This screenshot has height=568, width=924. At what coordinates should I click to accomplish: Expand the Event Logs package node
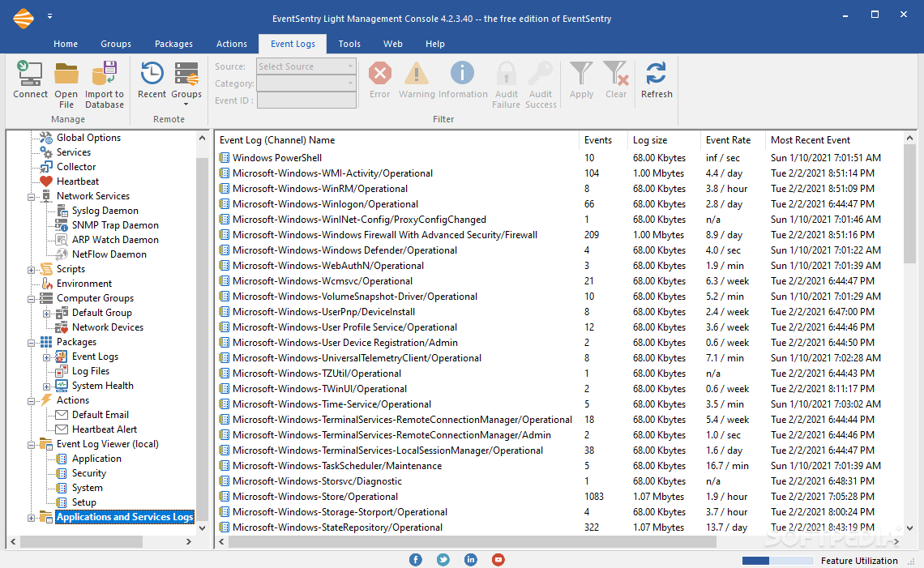pyautogui.click(x=46, y=357)
